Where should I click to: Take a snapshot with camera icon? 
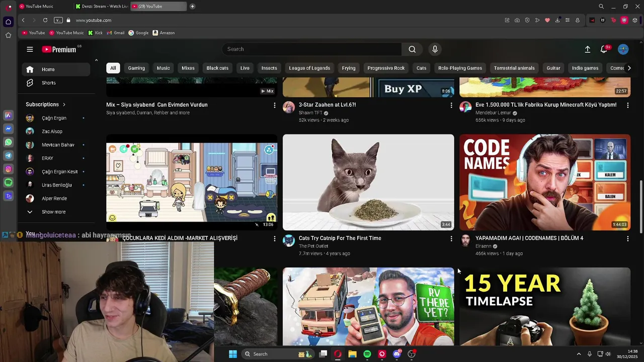point(517,20)
